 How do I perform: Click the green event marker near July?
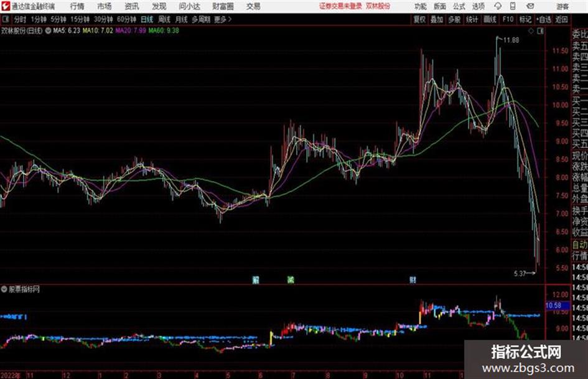point(291,279)
